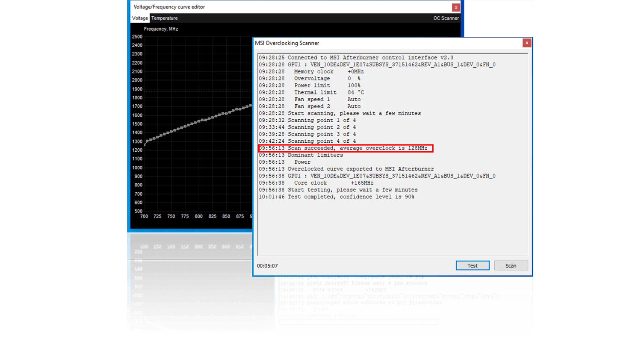Click the OC Scanner button
Viewport: 644px width, 362px height.
(x=446, y=18)
